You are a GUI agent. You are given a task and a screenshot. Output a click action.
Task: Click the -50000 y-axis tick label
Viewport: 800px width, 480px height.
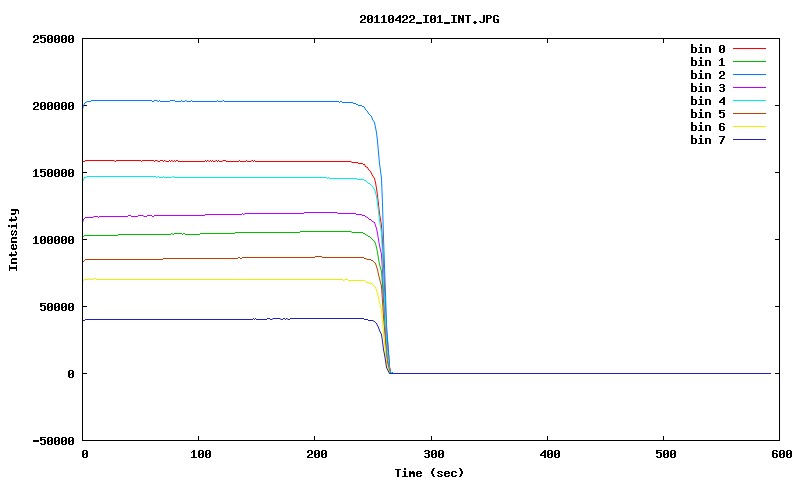tap(53, 441)
